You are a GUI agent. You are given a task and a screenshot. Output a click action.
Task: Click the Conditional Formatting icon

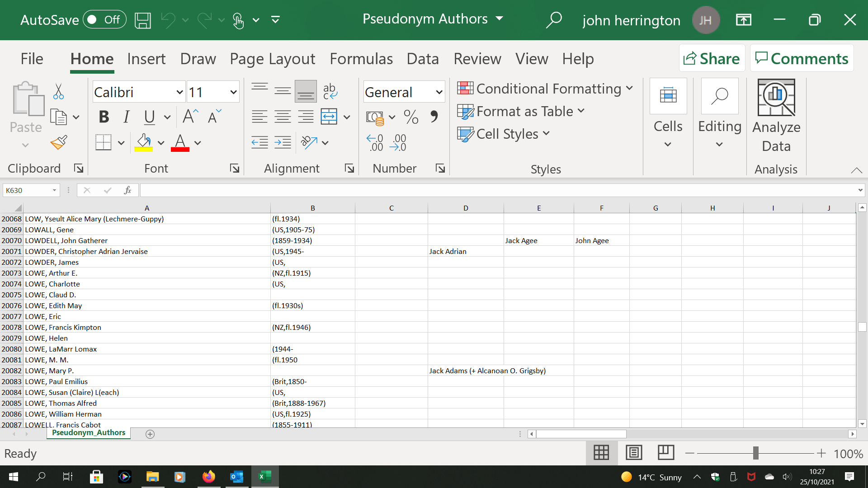467,88
